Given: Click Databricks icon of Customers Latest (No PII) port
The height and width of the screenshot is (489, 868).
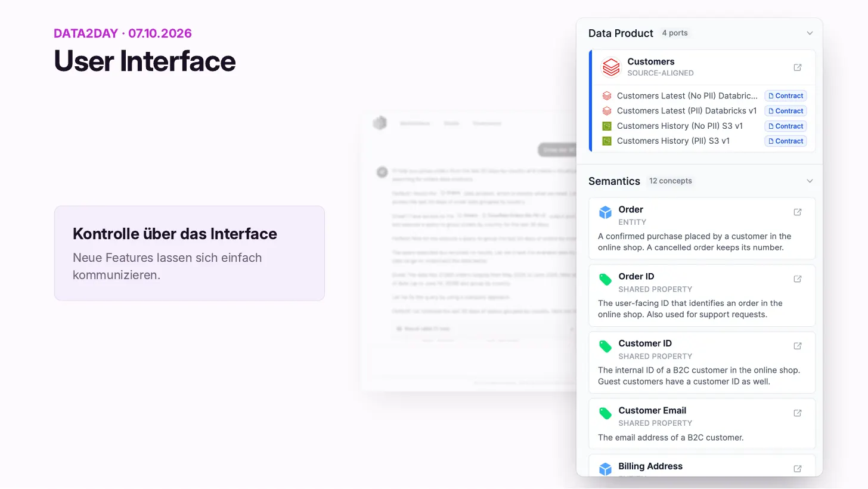Looking at the screenshot, I should (607, 95).
